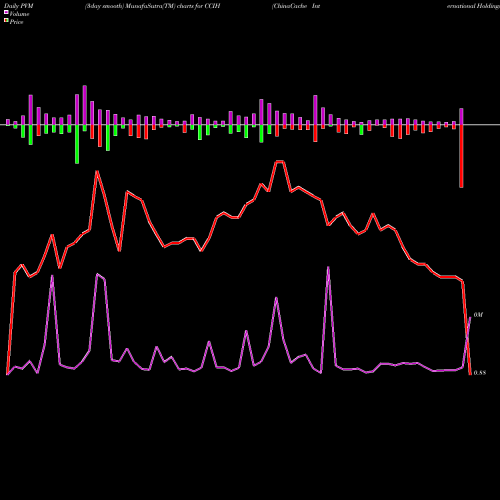Click the tall red bar at far right
Image resolution: width=500 pixels, height=500 pixels.
[x=461, y=156]
